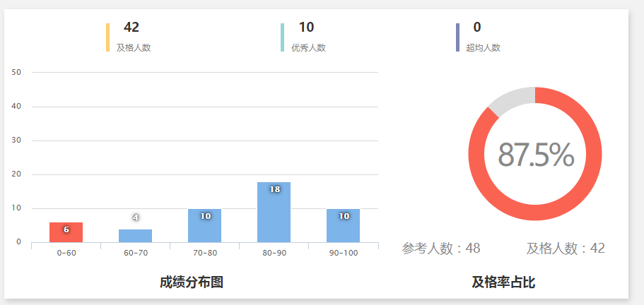Image resolution: width=644 pixels, height=305 pixels.
Task: Click the red 0-60 score bar
Action: pyautogui.click(x=66, y=233)
